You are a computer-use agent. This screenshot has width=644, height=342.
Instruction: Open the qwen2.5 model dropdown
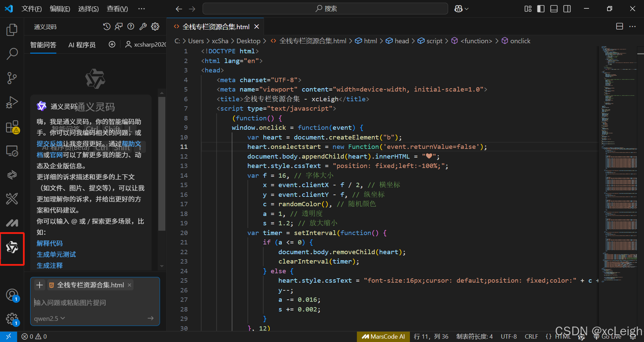49,318
